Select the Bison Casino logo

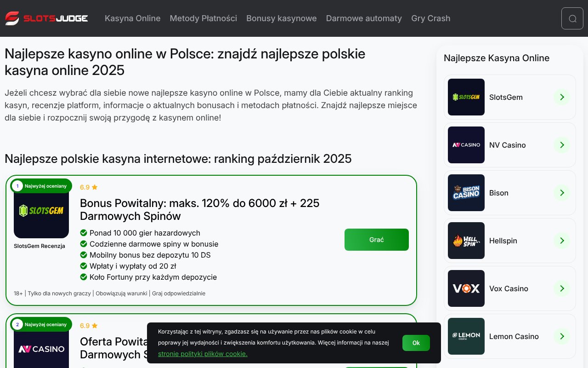pos(466,193)
